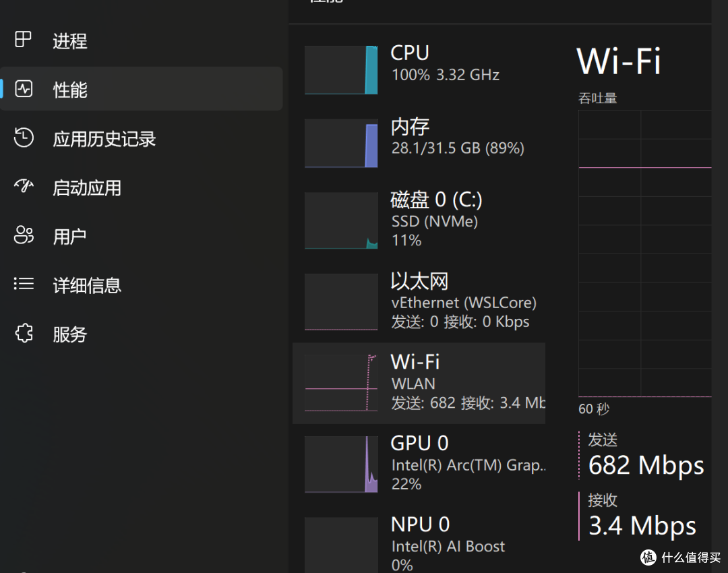Viewport: 728px width, 573px height.
Task: Select the NPU 0 mini graph
Action: pos(341,545)
